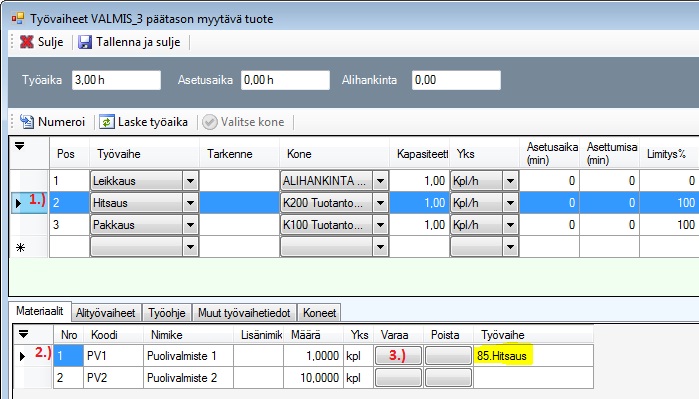This screenshot has height=399, width=699.
Task: Open Yks dropdown for the Leikkaus row
Action: 510,181
